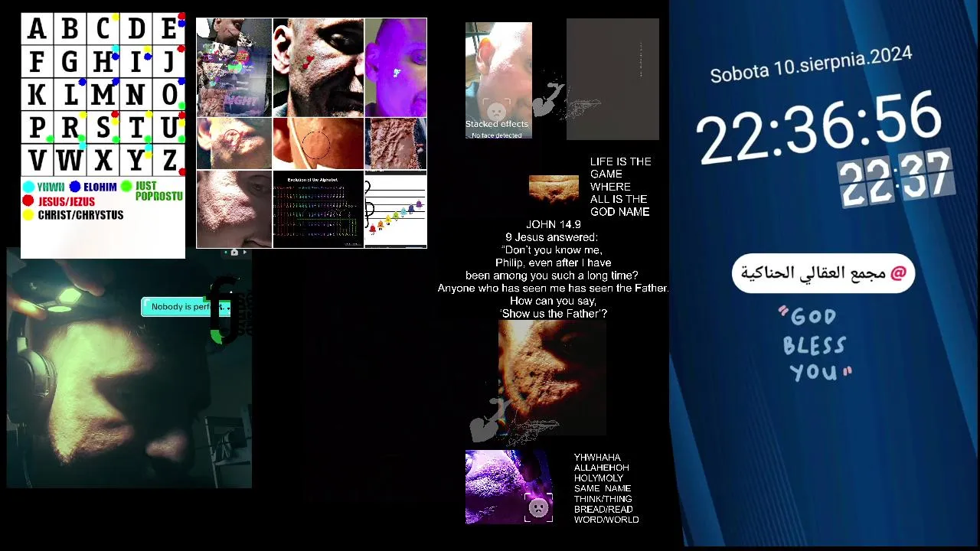Open the collage photo with NIGHT text

pos(234,68)
